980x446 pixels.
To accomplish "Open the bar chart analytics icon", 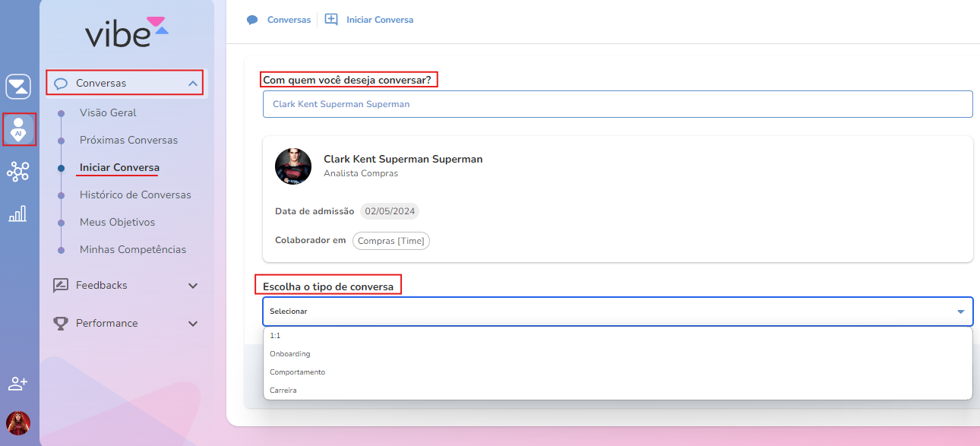I will coord(17,214).
